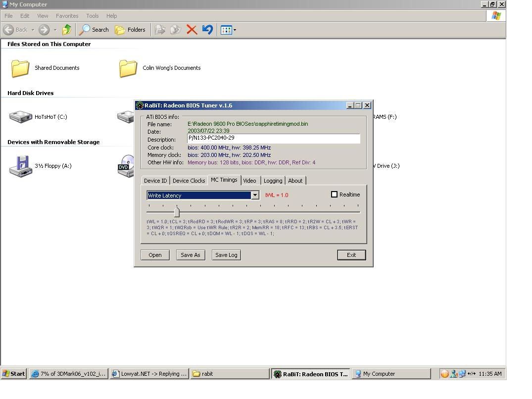The height and width of the screenshot is (399, 532).
Task: Switch to Lowyat.NET Replying taskbar item
Action: coord(149,374)
